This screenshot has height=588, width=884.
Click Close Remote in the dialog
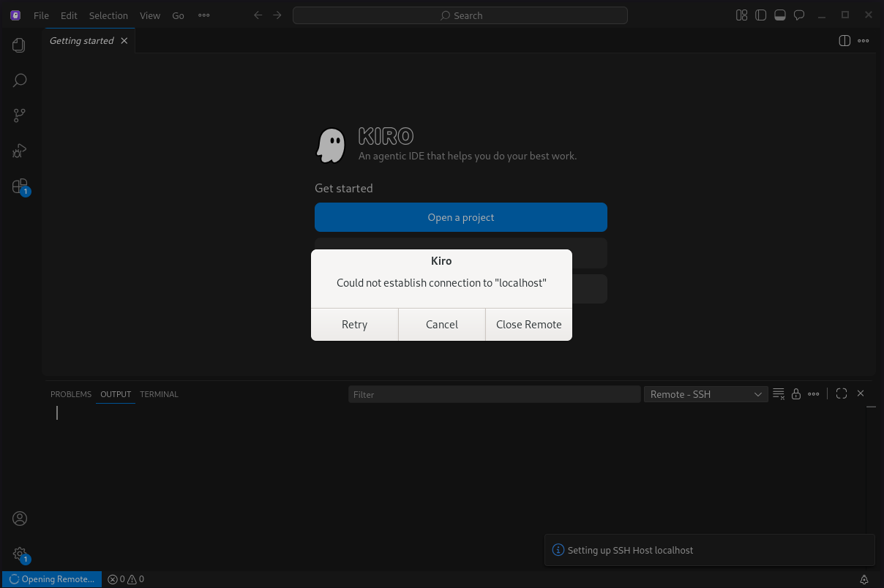pos(529,325)
